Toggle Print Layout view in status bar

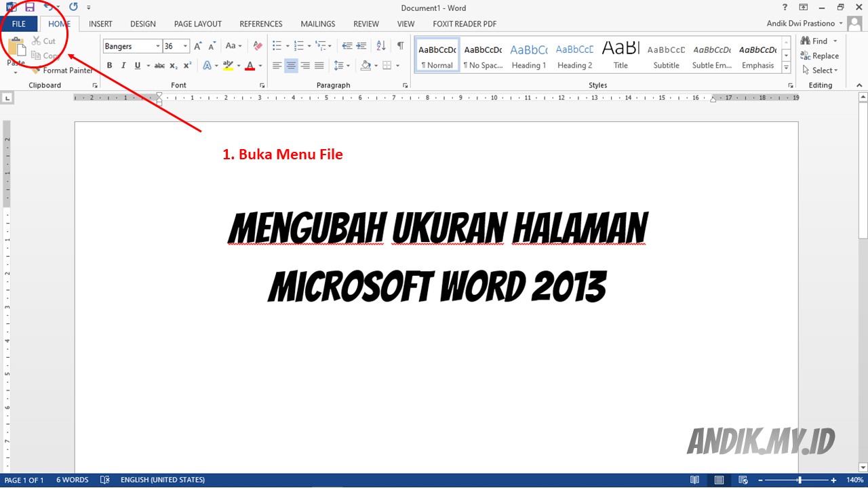(719, 480)
